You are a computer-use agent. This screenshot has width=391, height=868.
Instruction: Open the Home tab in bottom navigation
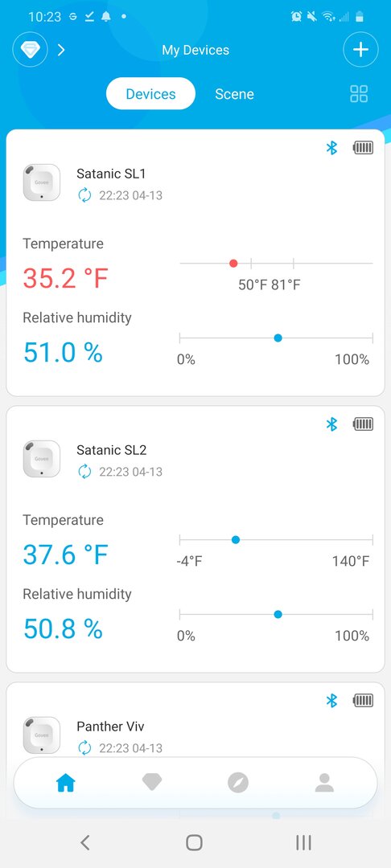point(66,783)
